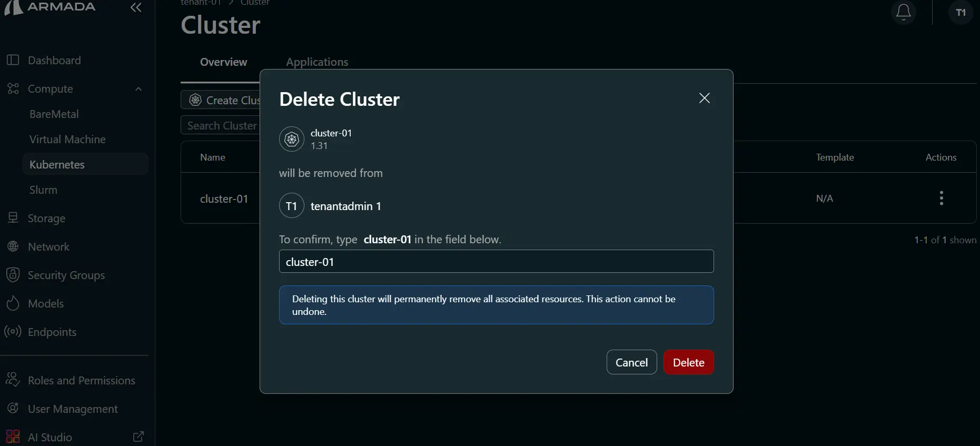Open Roles and Permissions

[82, 380]
